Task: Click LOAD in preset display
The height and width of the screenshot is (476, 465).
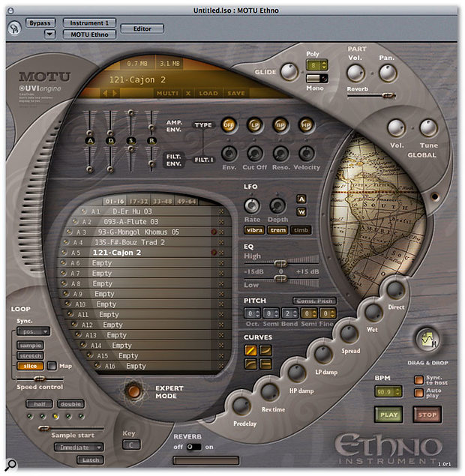Action: (208, 93)
